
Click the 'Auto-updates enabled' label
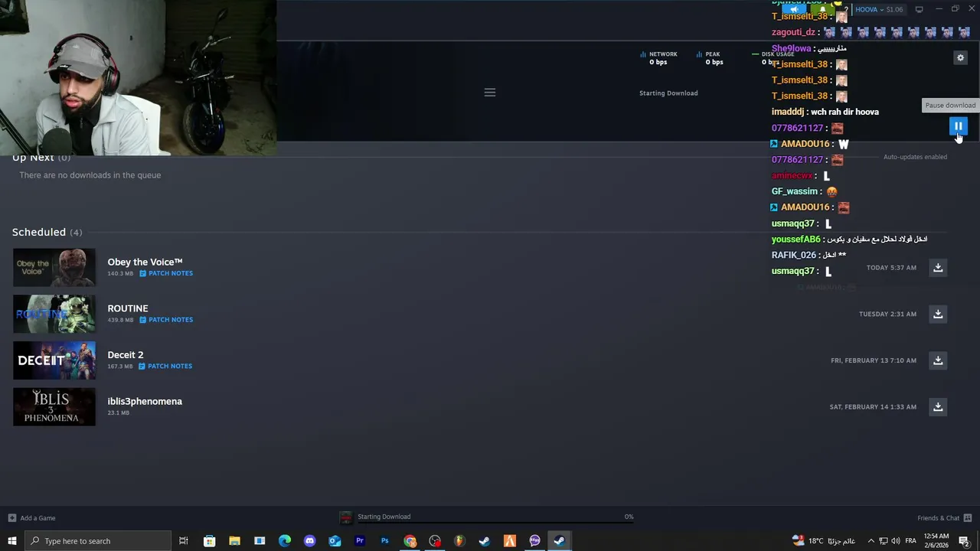(915, 157)
